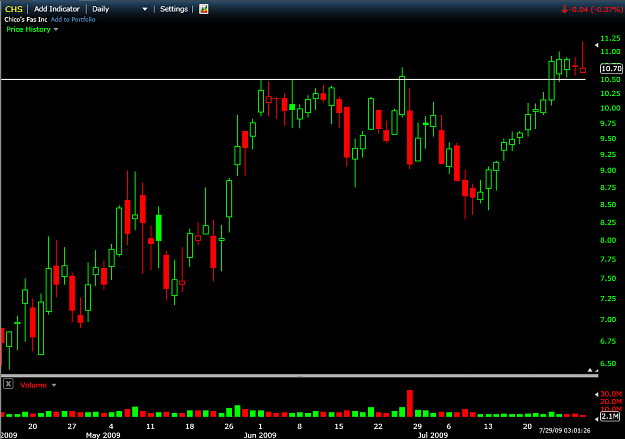Image resolution: width=625 pixels, height=439 pixels.
Task: Click the 1 date label above Jun 2009
Action: (260, 426)
